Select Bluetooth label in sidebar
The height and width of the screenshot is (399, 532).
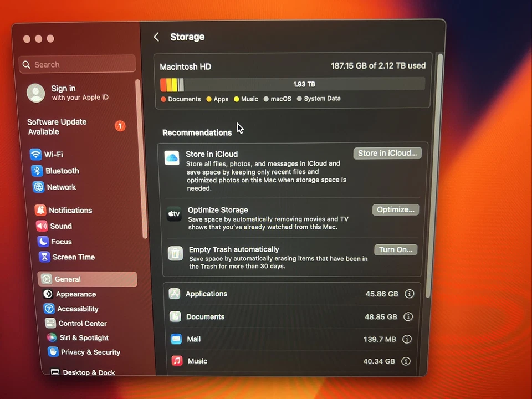62,171
